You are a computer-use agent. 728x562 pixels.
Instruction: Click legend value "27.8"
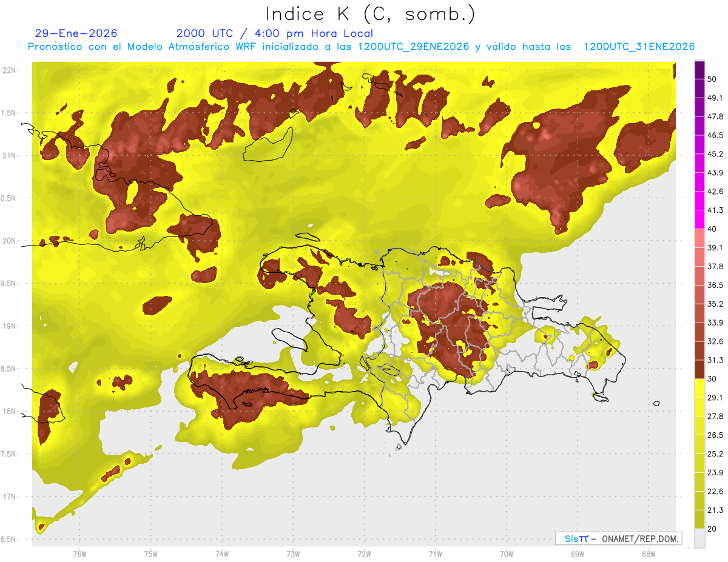point(715,416)
